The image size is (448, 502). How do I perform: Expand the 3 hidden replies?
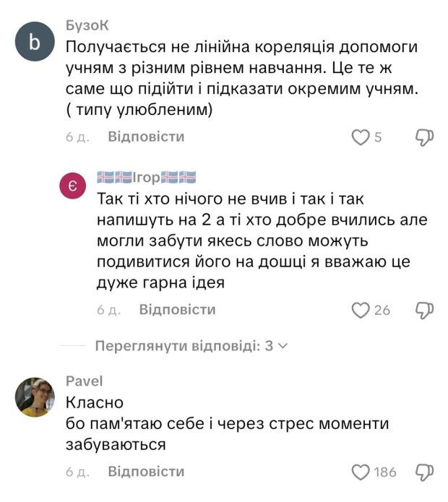click(x=184, y=346)
